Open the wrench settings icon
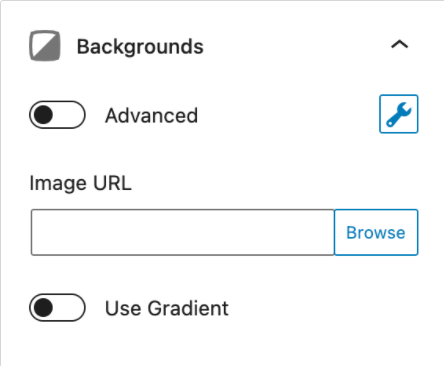 (x=399, y=114)
